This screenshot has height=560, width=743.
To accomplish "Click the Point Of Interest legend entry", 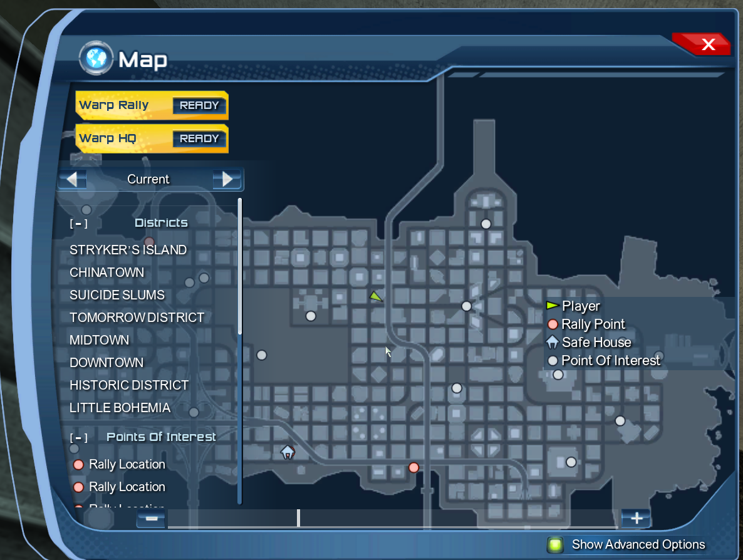I will (604, 361).
